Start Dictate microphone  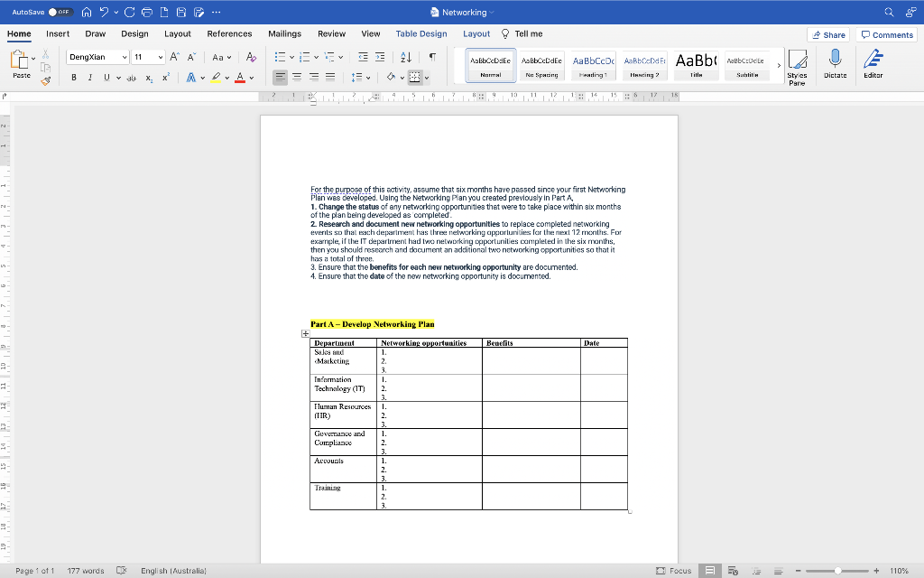[x=835, y=64]
